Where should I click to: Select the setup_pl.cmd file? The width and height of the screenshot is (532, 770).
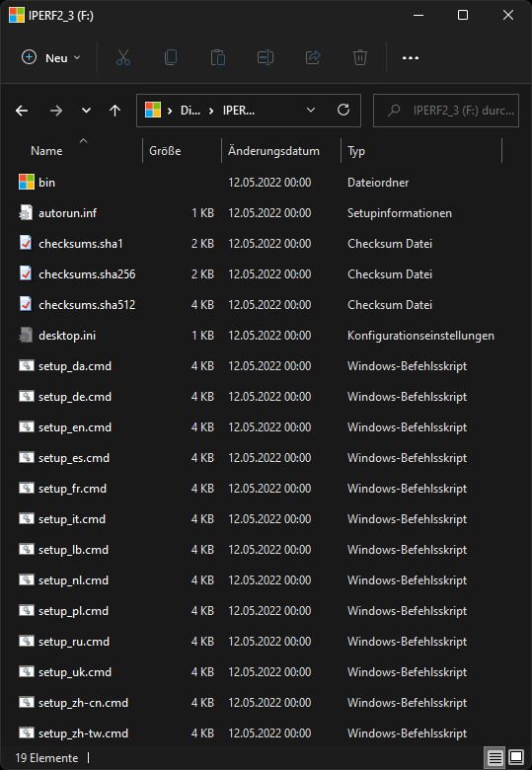tap(73, 610)
